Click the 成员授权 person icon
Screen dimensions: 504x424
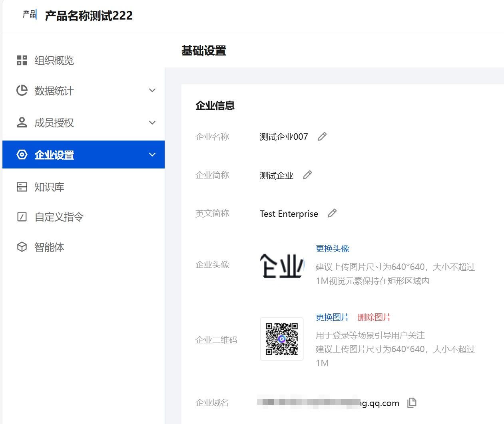(22, 123)
